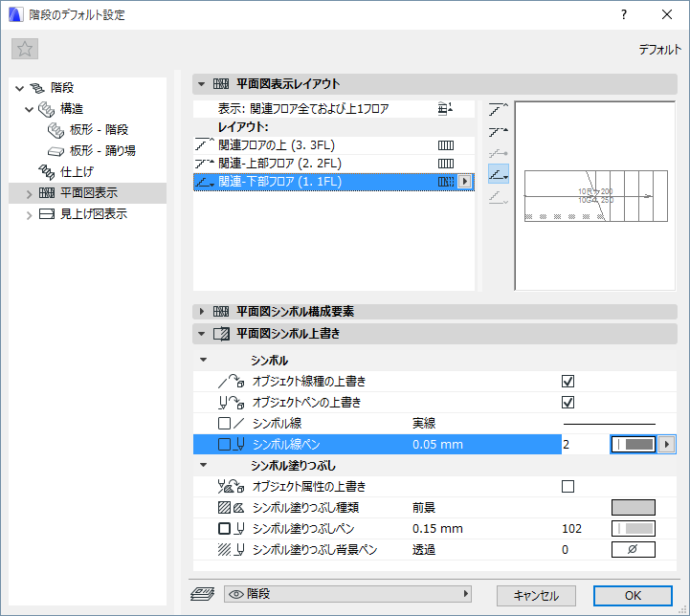Click the シンボル塗りつぶし背景ペン row icon

coord(231,550)
